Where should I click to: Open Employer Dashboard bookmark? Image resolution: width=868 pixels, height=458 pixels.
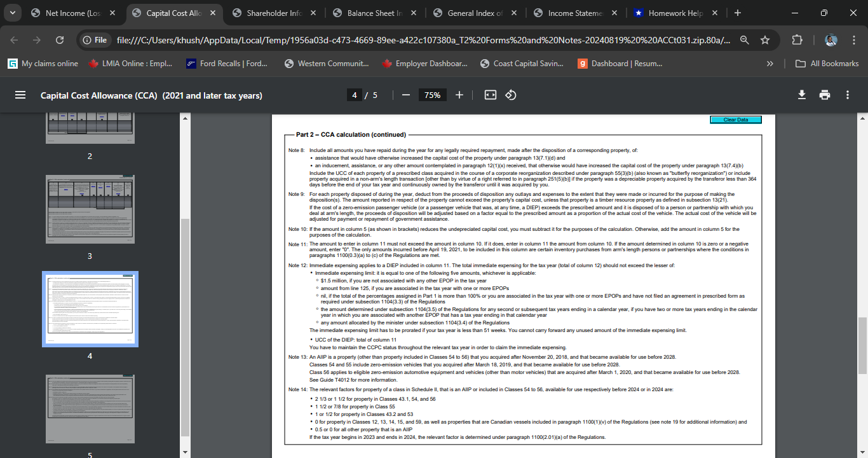[424, 64]
